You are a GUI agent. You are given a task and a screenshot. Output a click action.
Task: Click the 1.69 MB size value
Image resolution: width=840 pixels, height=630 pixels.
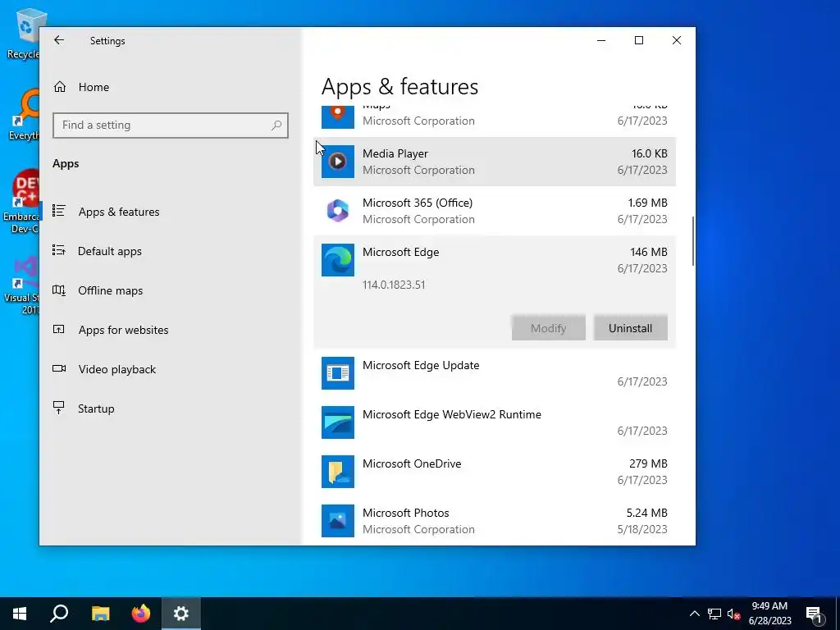point(648,203)
